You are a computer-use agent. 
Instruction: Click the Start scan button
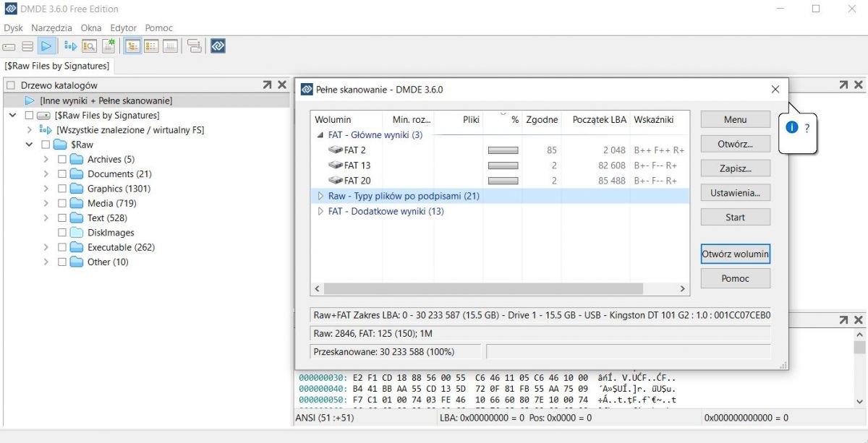coord(735,217)
